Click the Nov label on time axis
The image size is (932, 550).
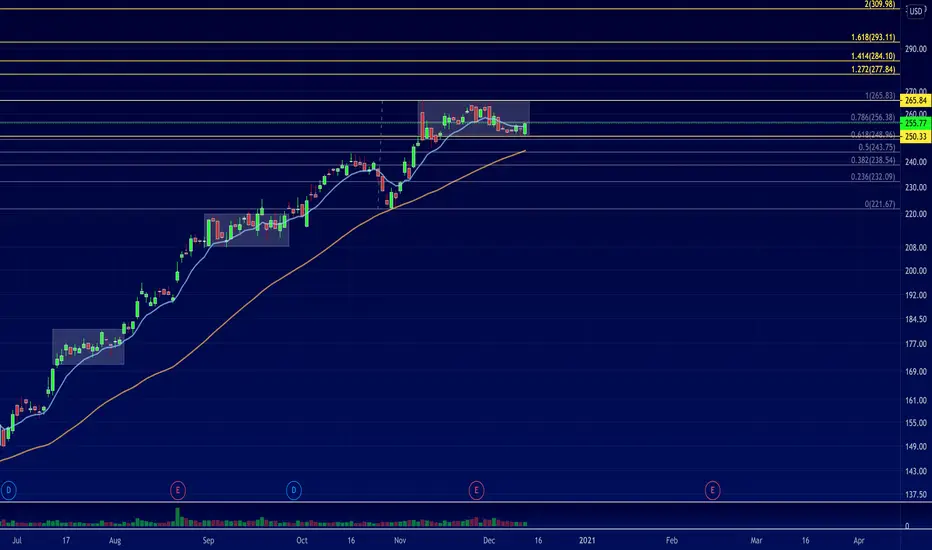(x=400, y=540)
